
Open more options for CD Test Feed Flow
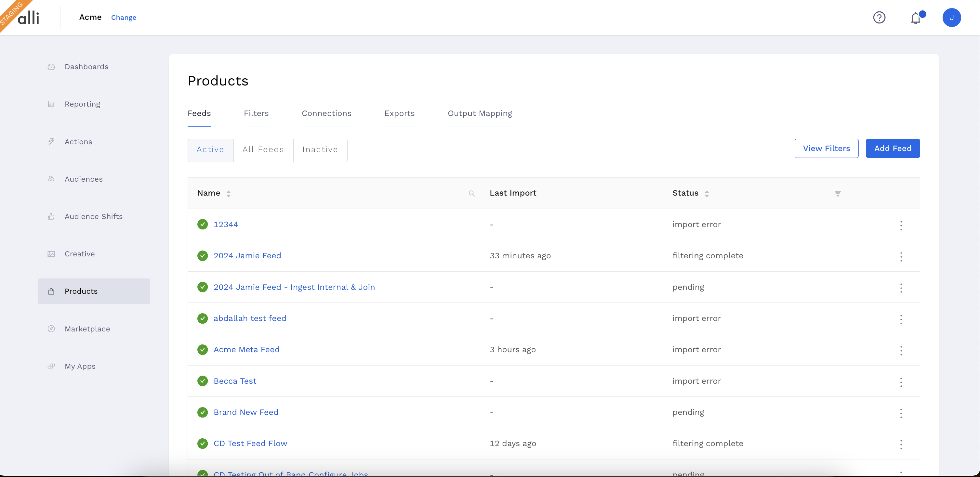point(901,444)
